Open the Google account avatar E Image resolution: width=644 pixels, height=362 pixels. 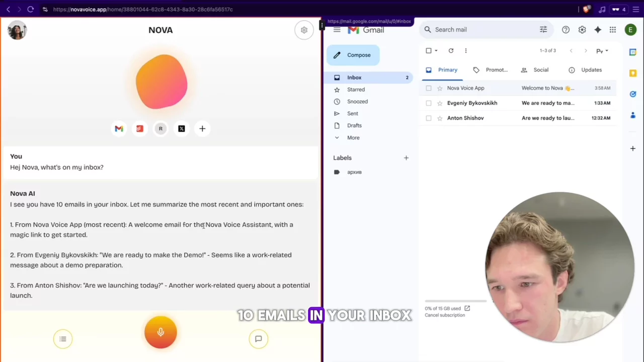pos(630,30)
